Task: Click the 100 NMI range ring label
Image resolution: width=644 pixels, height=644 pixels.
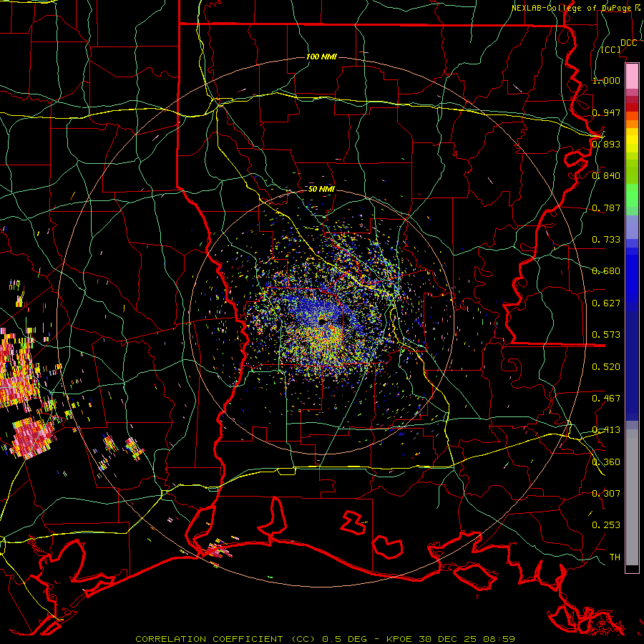Action: click(321, 57)
